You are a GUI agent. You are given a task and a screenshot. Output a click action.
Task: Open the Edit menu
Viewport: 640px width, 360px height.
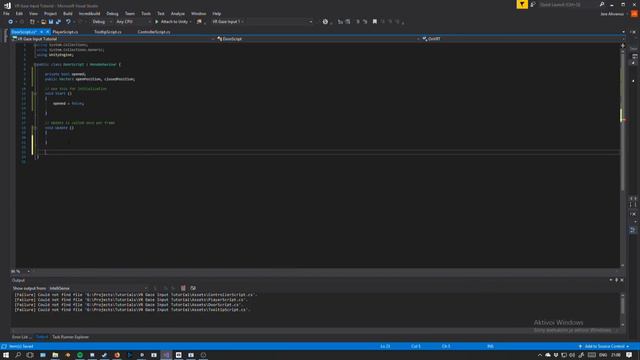pos(19,13)
